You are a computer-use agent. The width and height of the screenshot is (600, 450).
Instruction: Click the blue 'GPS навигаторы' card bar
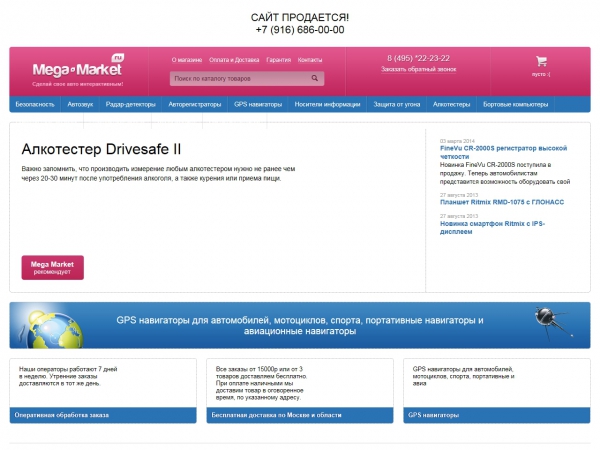click(497, 415)
